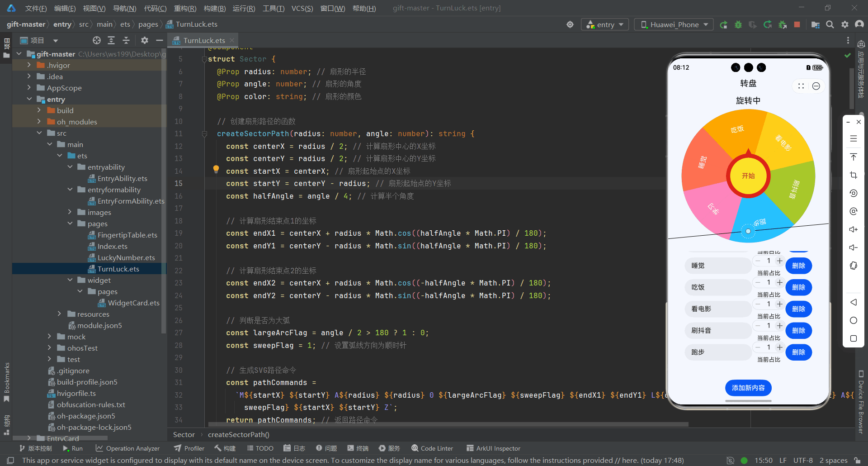Screen dimensions: 868x466
Task: Click the red Stop icon
Action: pyautogui.click(x=797, y=25)
